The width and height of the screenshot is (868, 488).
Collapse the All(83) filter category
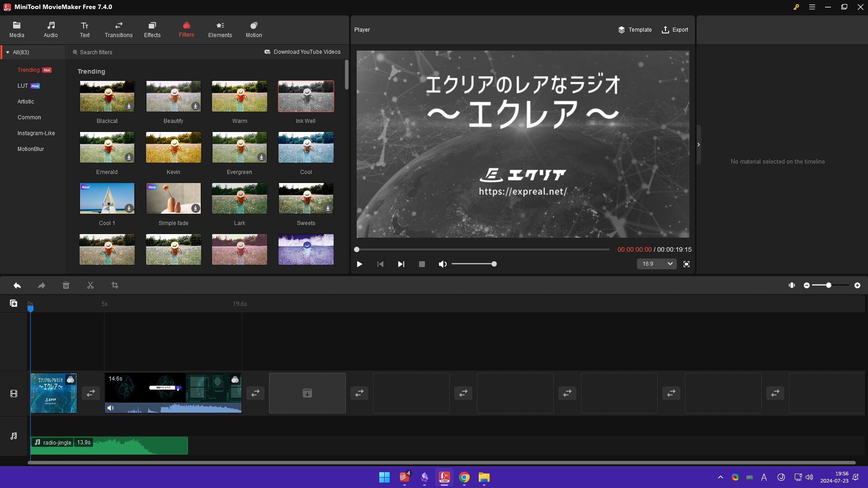point(8,52)
